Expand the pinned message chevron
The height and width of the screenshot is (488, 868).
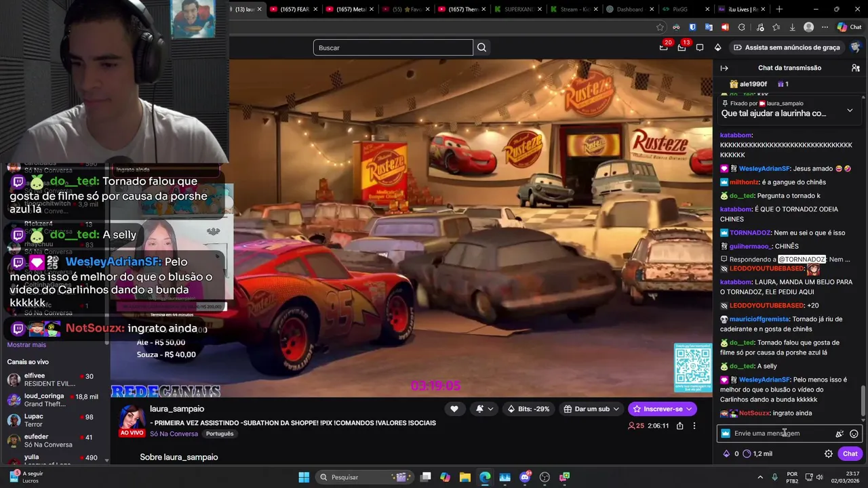(x=850, y=110)
